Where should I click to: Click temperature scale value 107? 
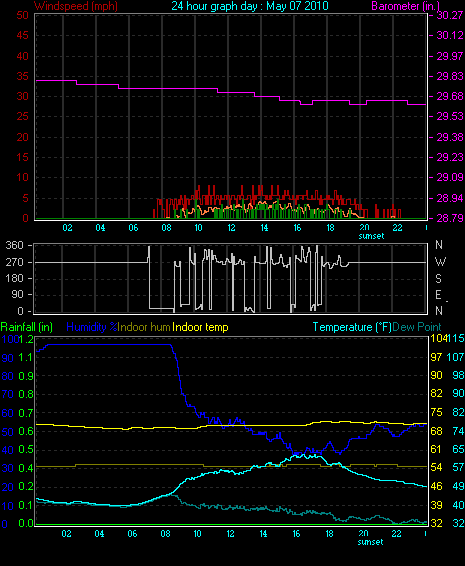pyautogui.click(x=455, y=357)
